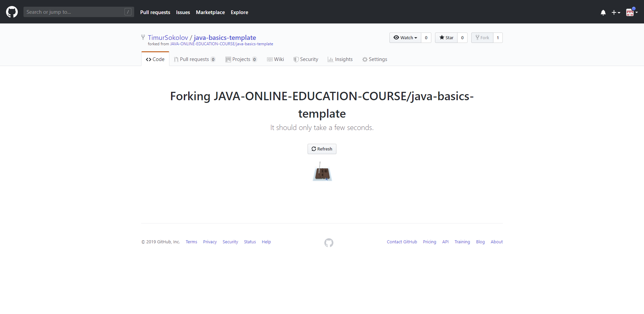The height and width of the screenshot is (314, 644).
Task: Open the repository Settings tab
Action: click(375, 59)
